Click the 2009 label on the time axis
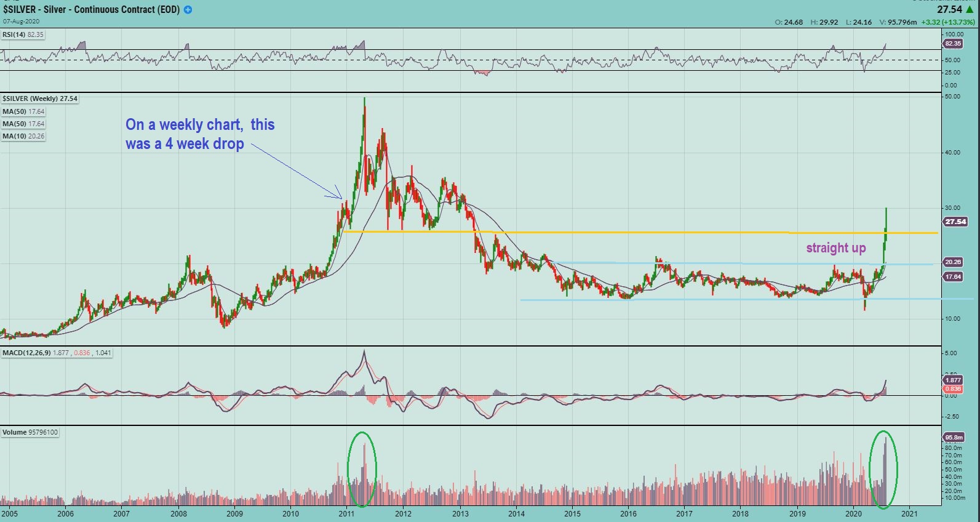This screenshot has height=522, width=980. click(x=234, y=514)
